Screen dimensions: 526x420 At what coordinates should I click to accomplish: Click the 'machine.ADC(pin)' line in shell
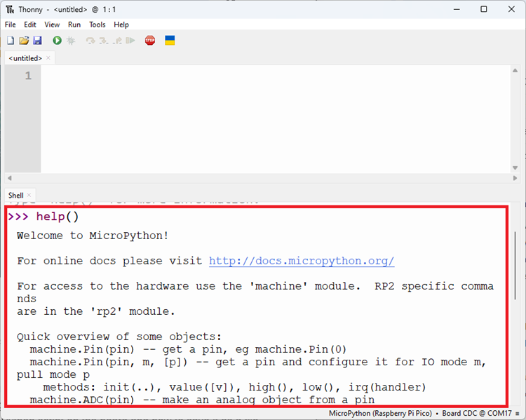click(x=202, y=400)
